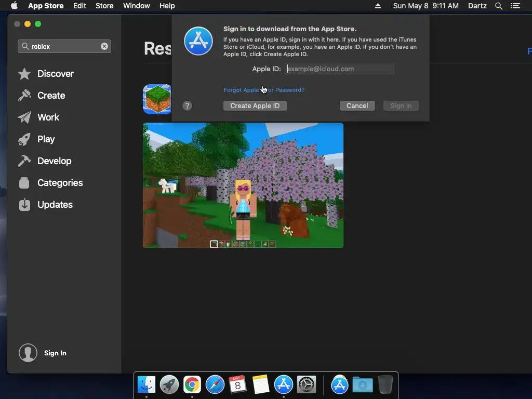Click the Cancel button
Viewport: 532px width, 399px height.
click(x=357, y=106)
